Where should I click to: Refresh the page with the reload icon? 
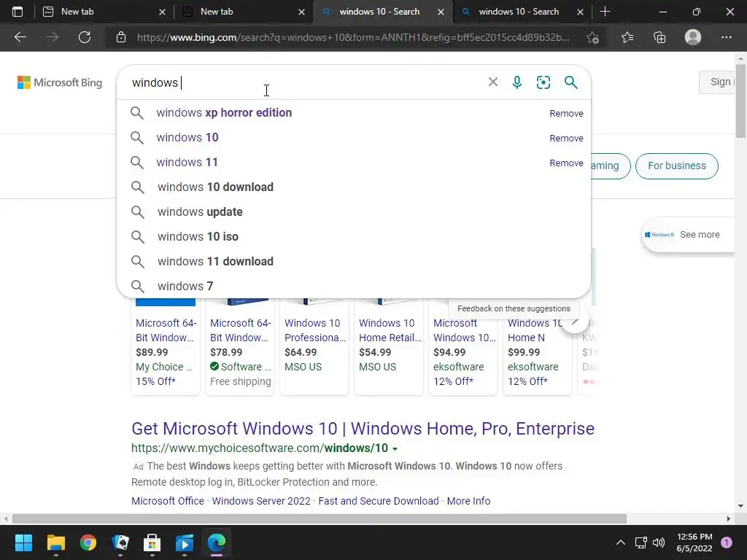point(85,37)
